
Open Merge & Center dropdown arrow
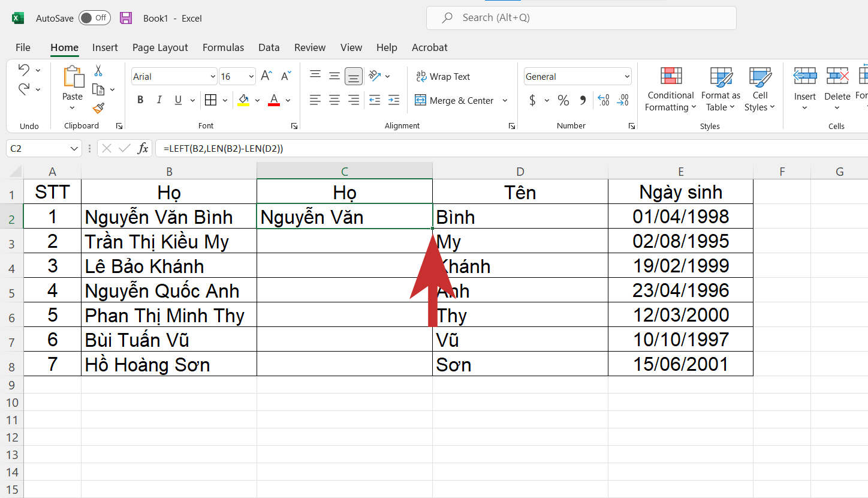click(505, 101)
